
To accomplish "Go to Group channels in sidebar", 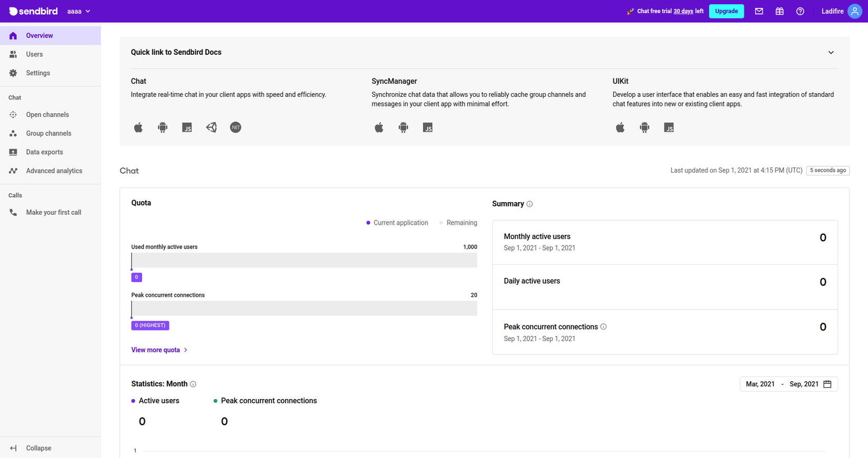I will (48, 133).
